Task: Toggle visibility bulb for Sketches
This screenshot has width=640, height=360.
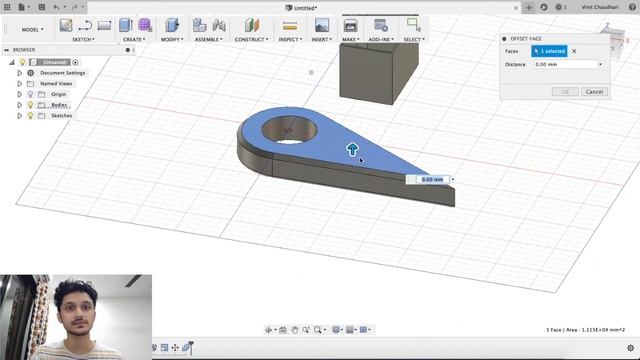Action: click(x=30, y=116)
